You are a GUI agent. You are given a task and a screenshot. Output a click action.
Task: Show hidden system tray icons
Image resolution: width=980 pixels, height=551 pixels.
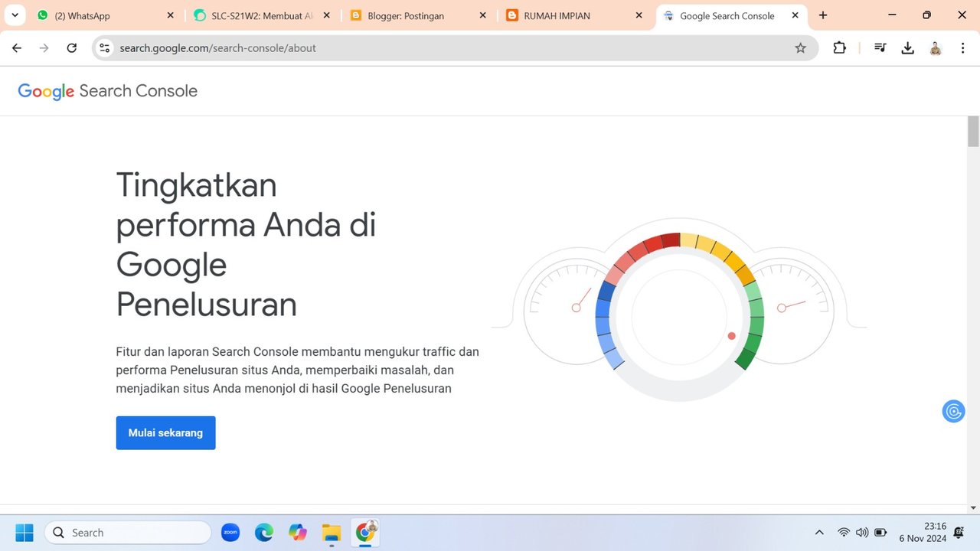[819, 533]
